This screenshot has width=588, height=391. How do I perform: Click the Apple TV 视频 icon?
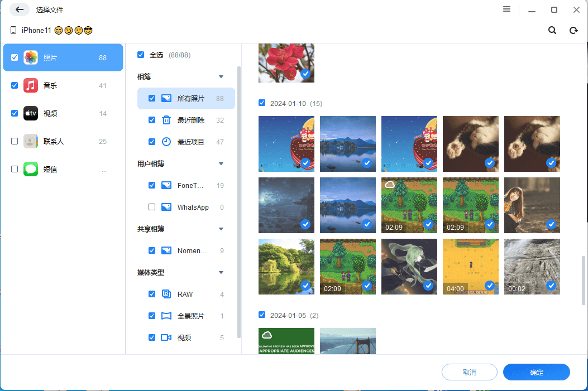30,113
